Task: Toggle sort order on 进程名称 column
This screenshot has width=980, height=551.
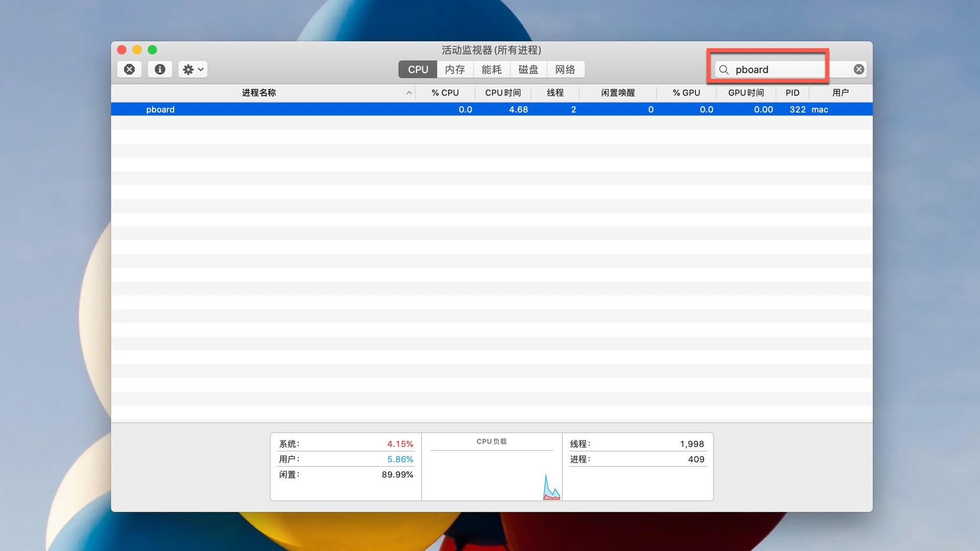Action: [258, 93]
